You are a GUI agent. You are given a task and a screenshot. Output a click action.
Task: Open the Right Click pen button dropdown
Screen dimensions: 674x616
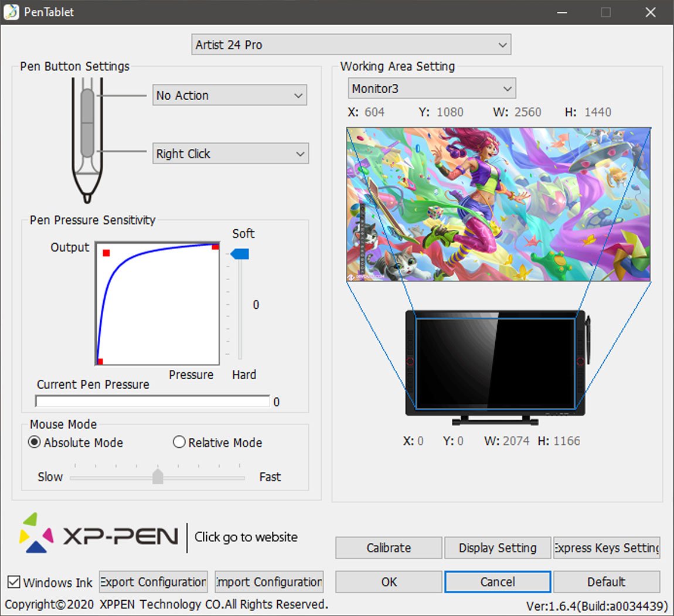tap(230, 154)
